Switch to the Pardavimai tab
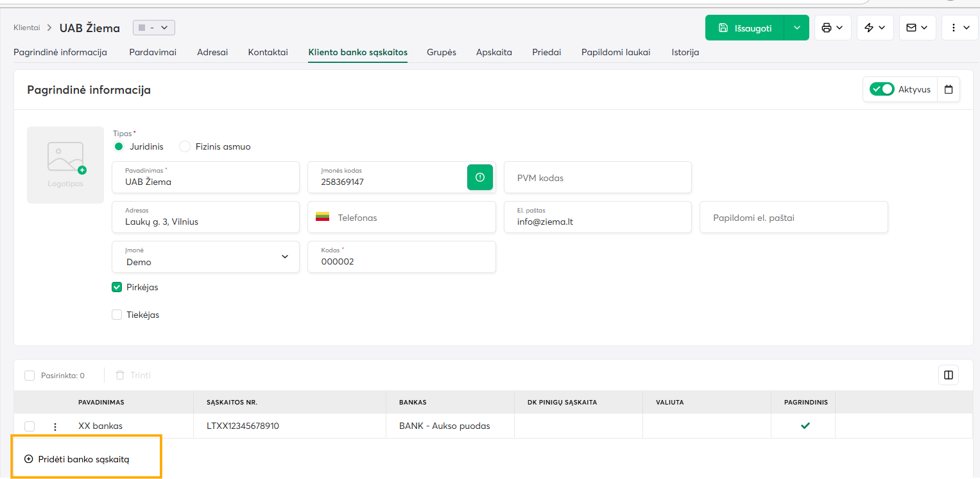This screenshot has width=980, height=479. point(153,52)
